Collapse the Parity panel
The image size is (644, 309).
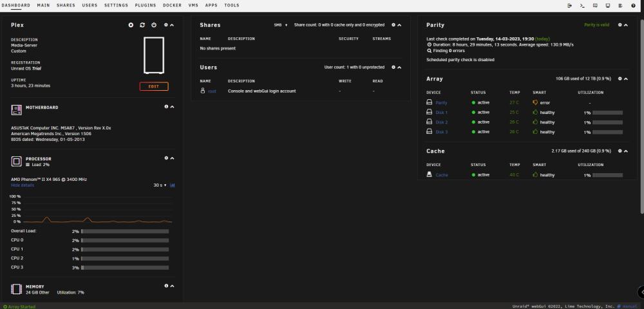[x=626, y=25]
